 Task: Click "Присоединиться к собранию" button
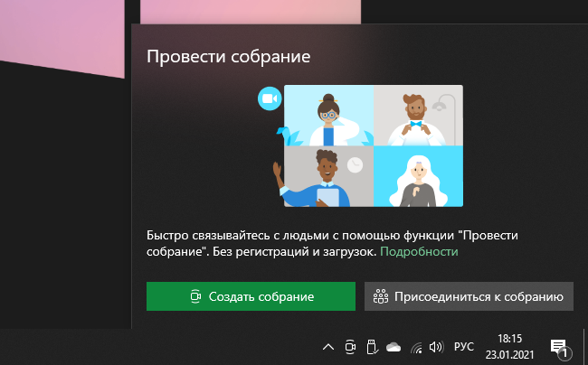pos(469,296)
